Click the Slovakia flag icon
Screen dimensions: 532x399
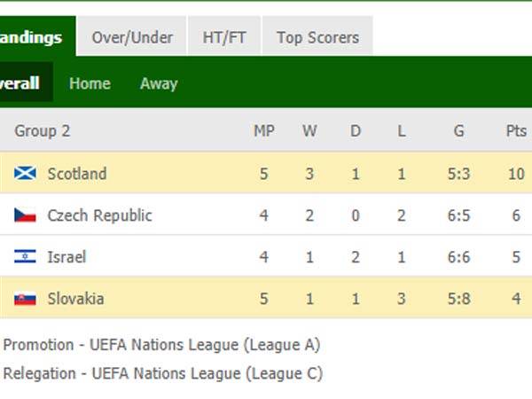tap(25, 299)
